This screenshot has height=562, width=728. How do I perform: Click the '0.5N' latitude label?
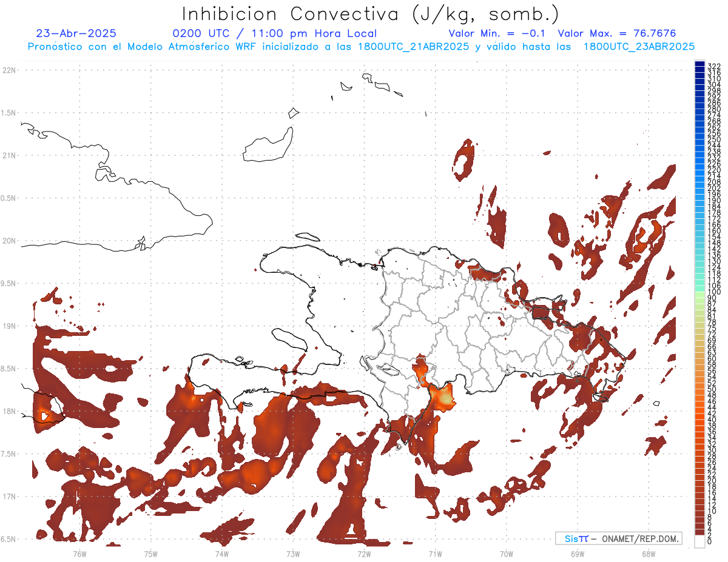click(x=9, y=198)
